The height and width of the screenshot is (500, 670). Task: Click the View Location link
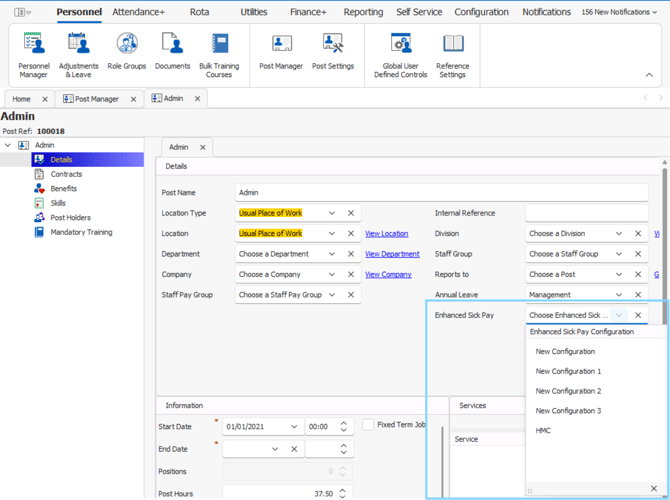click(x=386, y=234)
